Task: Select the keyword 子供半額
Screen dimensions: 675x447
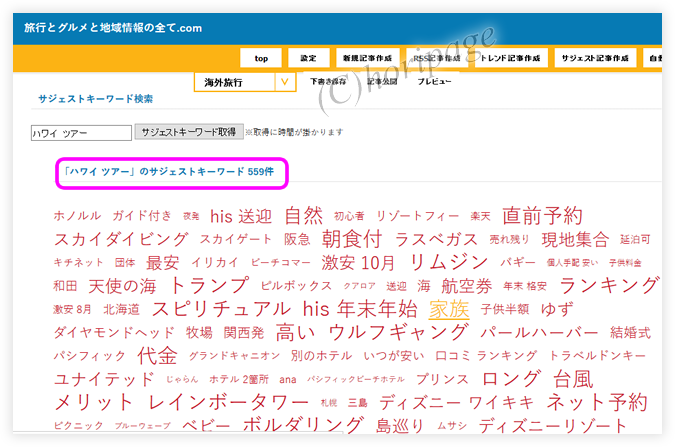Action: [x=505, y=309]
